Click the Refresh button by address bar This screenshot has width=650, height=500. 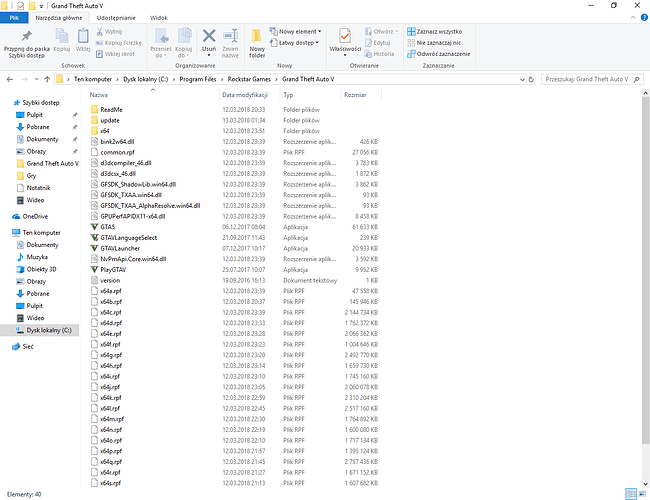pyautogui.click(x=531, y=79)
